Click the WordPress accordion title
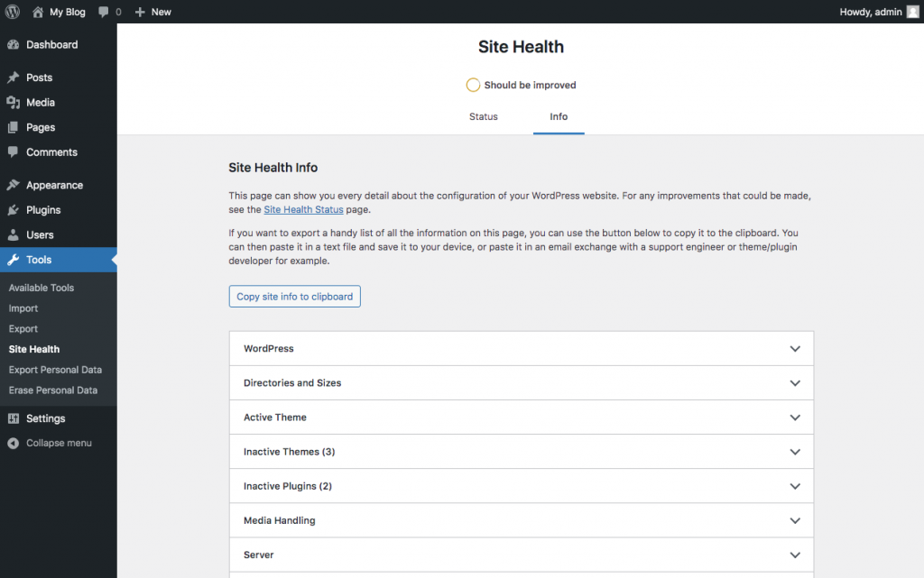Viewport: 924px width, 578px height. [269, 348]
